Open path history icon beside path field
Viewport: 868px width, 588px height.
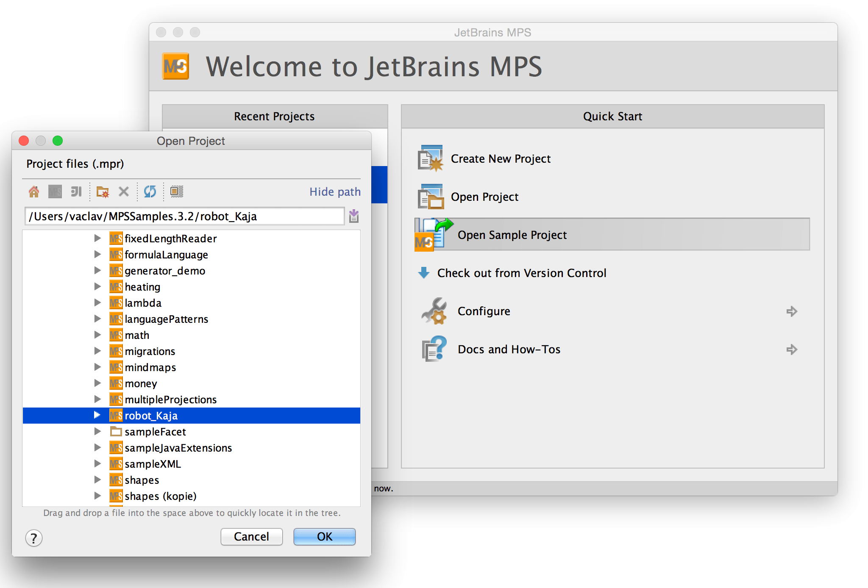click(x=354, y=216)
